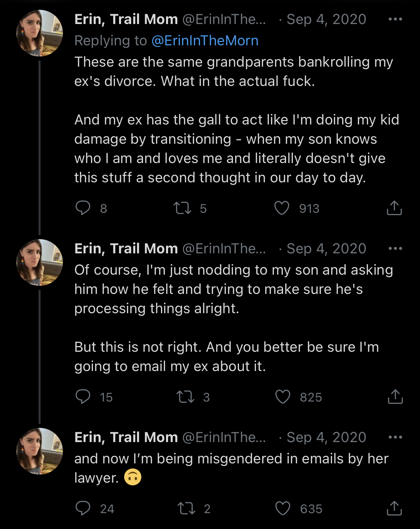This screenshot has width=420, height=529.
Task: Share the tweet about grandparents bankrolling
Action: click(394, 208)
